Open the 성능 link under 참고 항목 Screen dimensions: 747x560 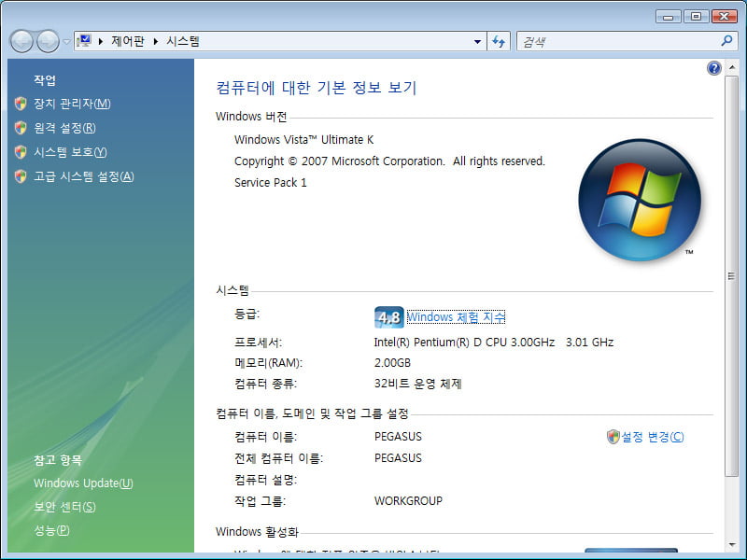coord(49,530)
